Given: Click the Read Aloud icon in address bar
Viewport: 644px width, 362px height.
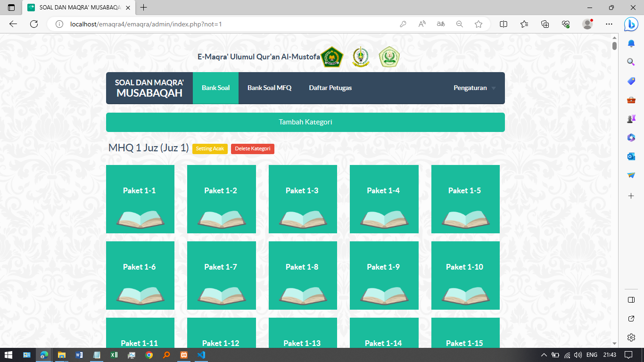Looking at the screenshot, I should (x=422, y=24).
